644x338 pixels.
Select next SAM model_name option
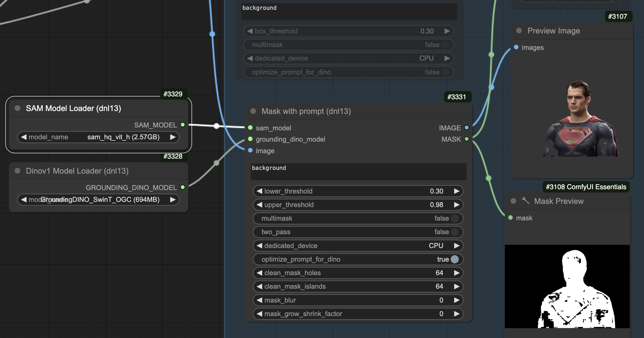click(x=173, y=137)
